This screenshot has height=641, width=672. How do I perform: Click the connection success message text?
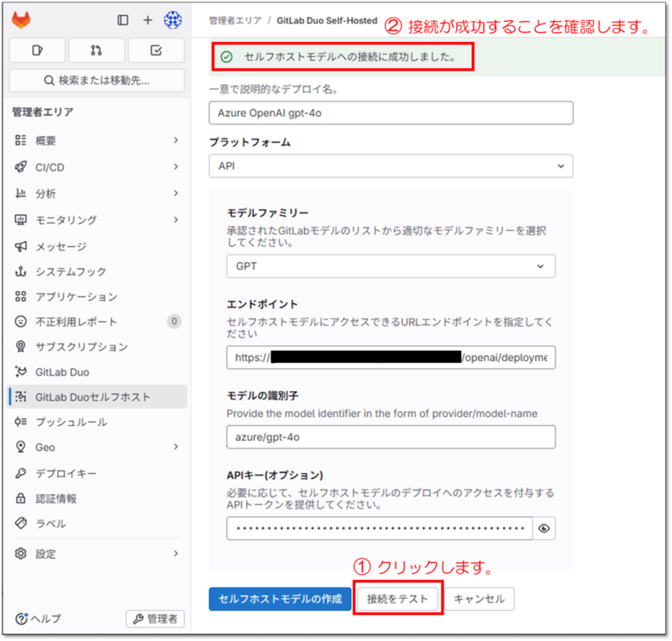click(x=350, y=56)
